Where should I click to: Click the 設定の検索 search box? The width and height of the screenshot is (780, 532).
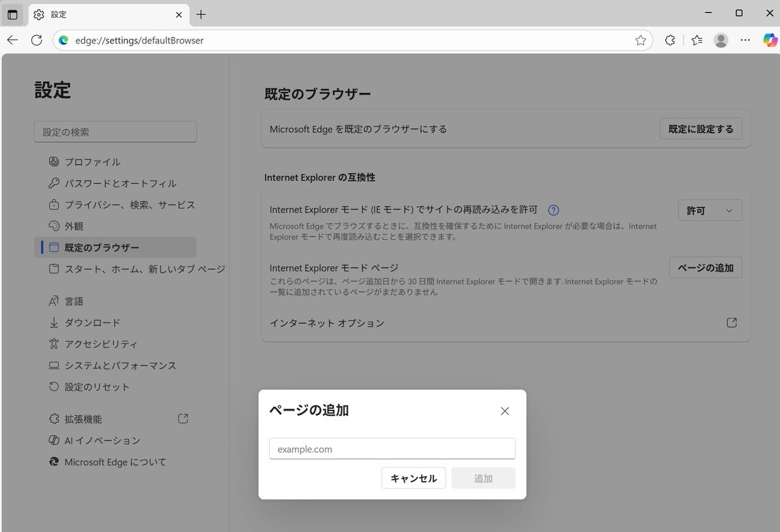pos(115,132)
